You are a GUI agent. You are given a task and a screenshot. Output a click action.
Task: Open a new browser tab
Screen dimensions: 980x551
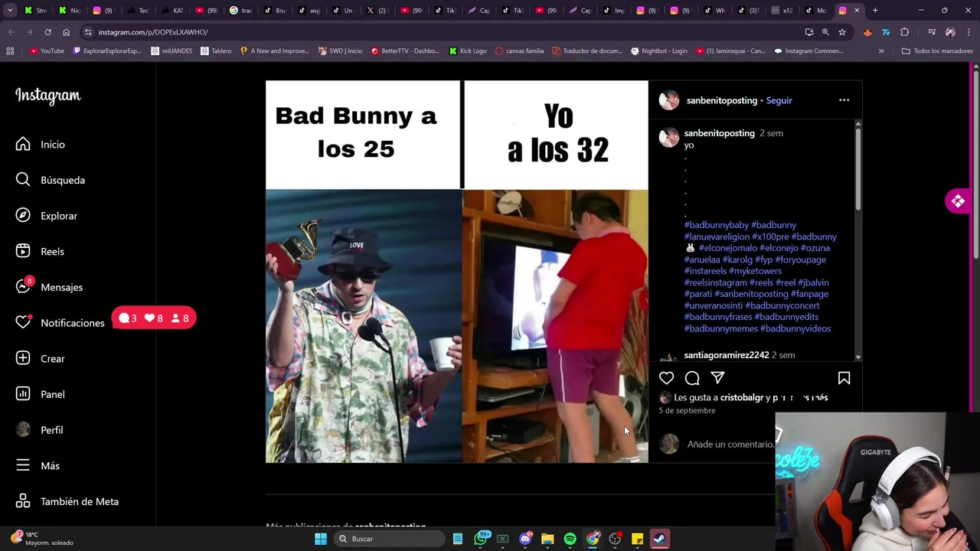tap(875, 10)
